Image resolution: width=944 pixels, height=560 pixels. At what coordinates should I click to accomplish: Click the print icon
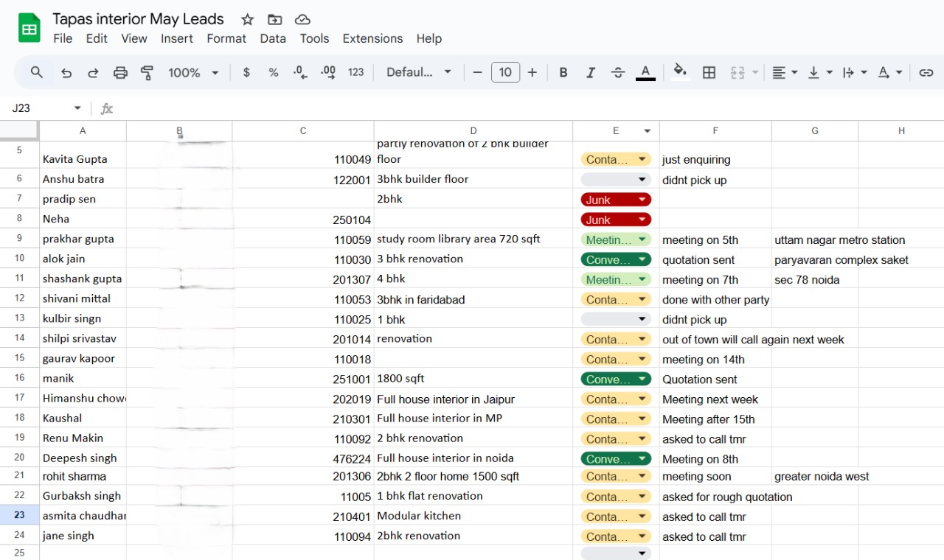coord(120,72)
